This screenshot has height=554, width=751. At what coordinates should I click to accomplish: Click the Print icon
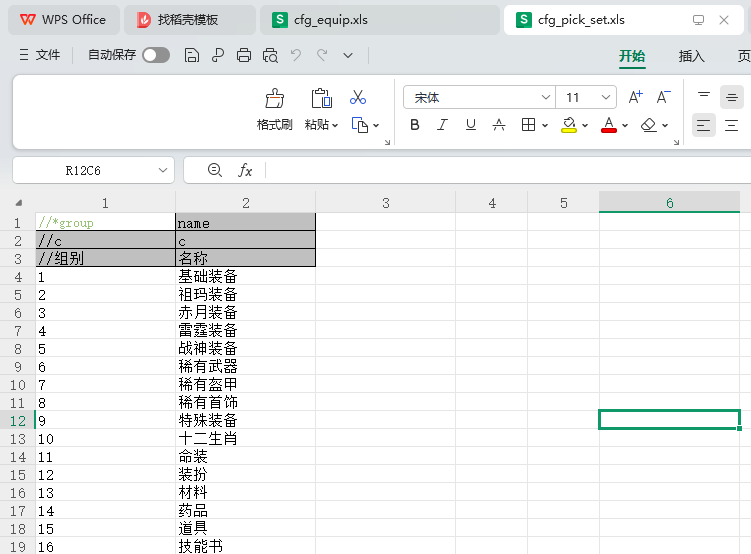coord(244,56)
